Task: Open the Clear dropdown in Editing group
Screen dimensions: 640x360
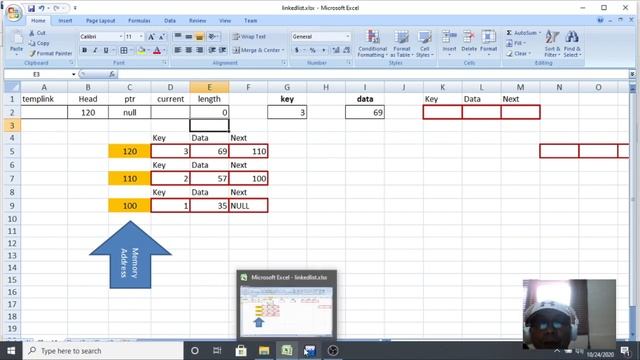Action: click(x=518, y=53)
